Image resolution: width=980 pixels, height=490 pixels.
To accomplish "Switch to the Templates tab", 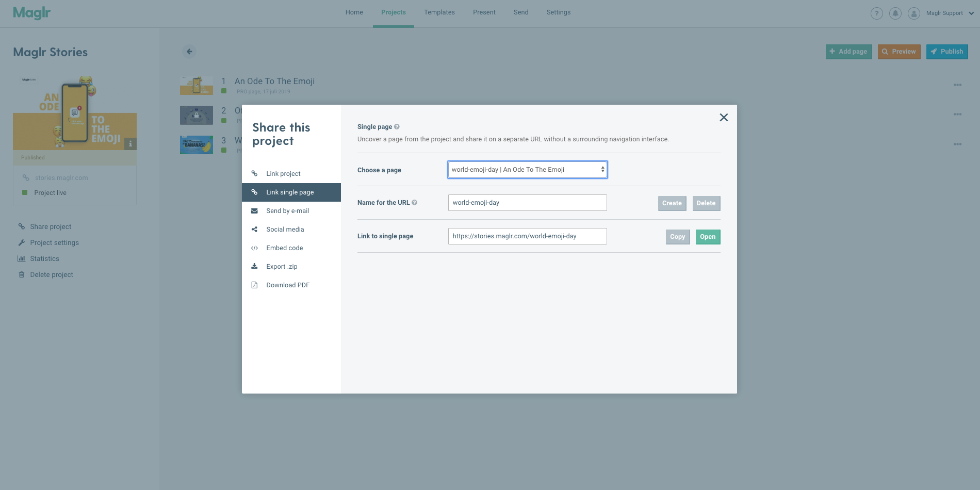I will pos(439,12).
